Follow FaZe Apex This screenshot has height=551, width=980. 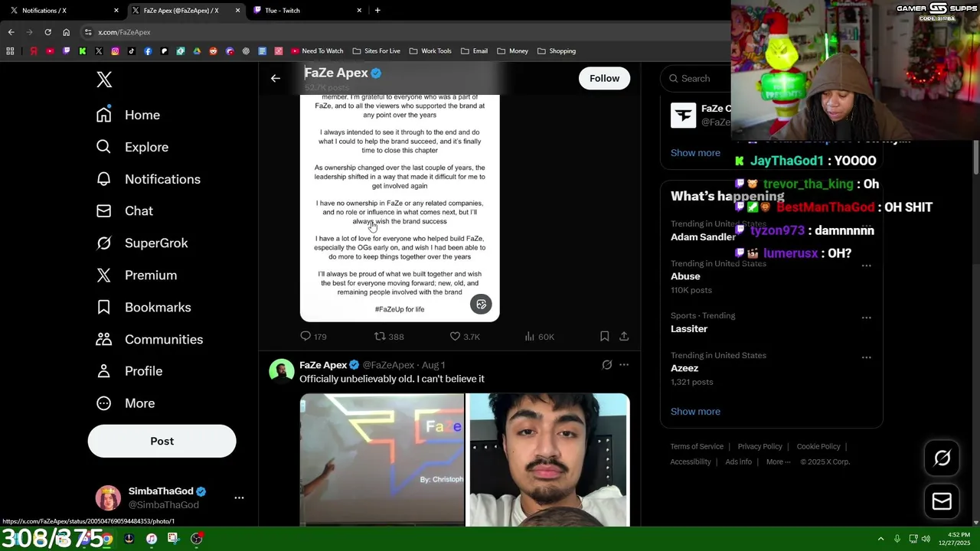coord(604,78)
